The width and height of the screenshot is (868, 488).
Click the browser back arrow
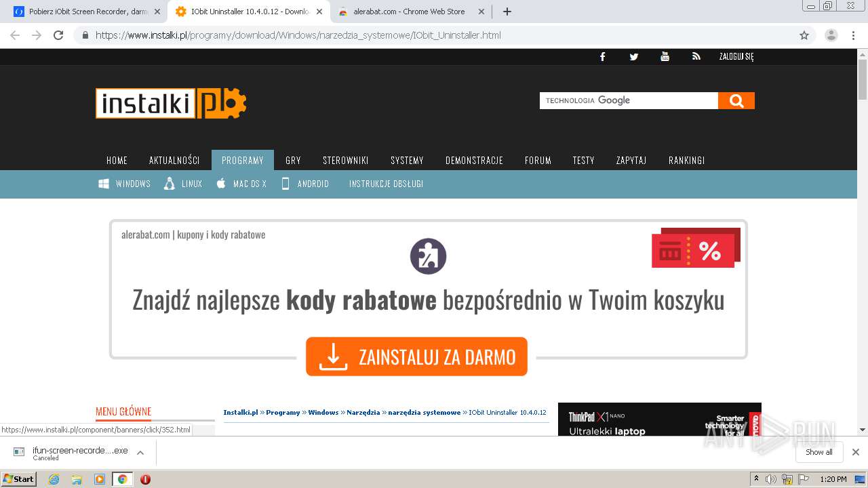[x=15, y=35]
